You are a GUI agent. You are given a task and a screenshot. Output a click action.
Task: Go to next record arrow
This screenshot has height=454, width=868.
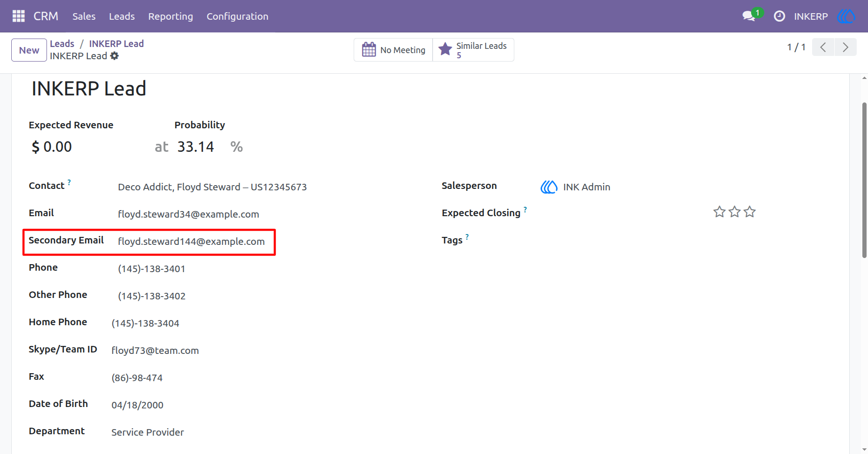tap(845, 47)
